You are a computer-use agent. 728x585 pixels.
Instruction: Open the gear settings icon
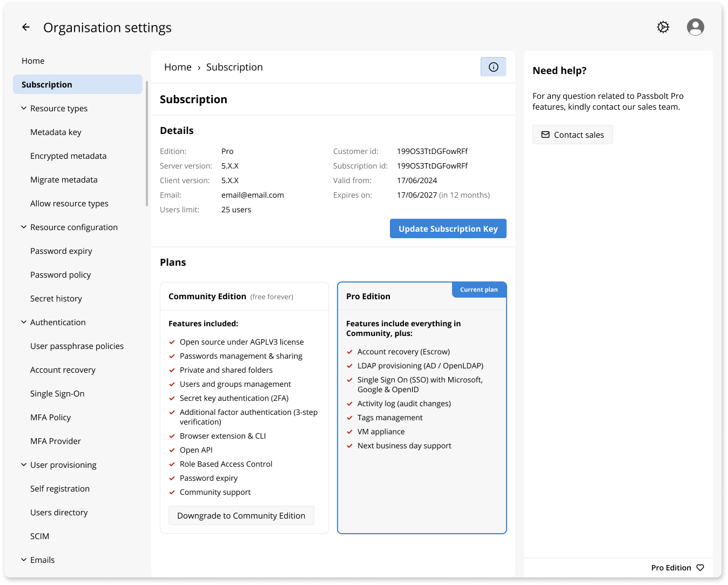tap(663, 27)
